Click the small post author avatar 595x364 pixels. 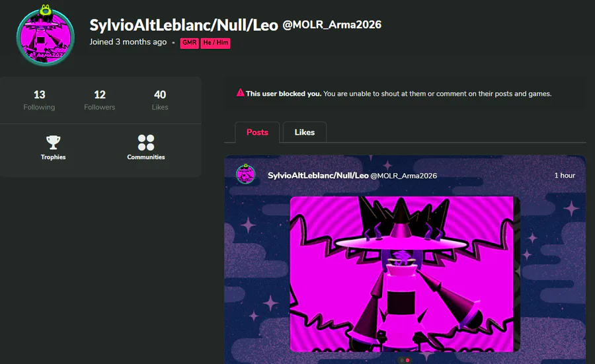click(245, 174)
